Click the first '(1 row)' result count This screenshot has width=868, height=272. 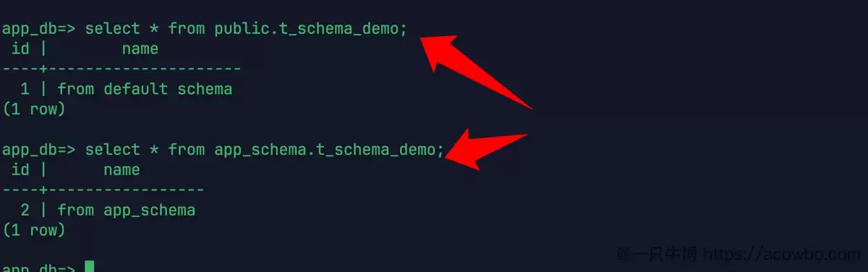pos(34,109)
